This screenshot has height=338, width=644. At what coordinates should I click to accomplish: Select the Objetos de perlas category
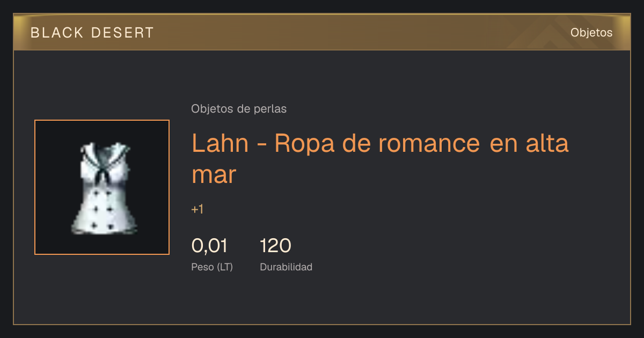[x=239, y=109]
